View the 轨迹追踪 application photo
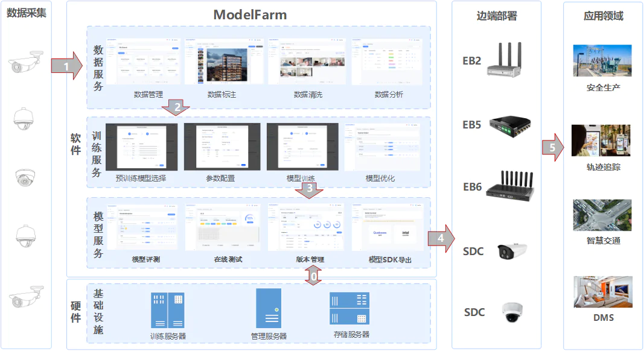The image size is (644, 351). pos(601,141)
